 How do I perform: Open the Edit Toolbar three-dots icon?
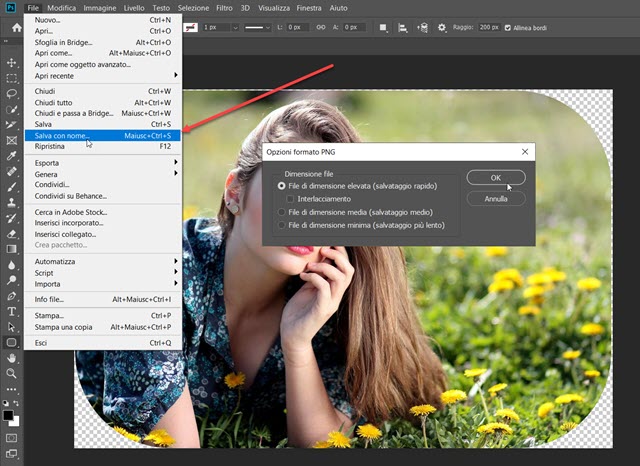11,389
